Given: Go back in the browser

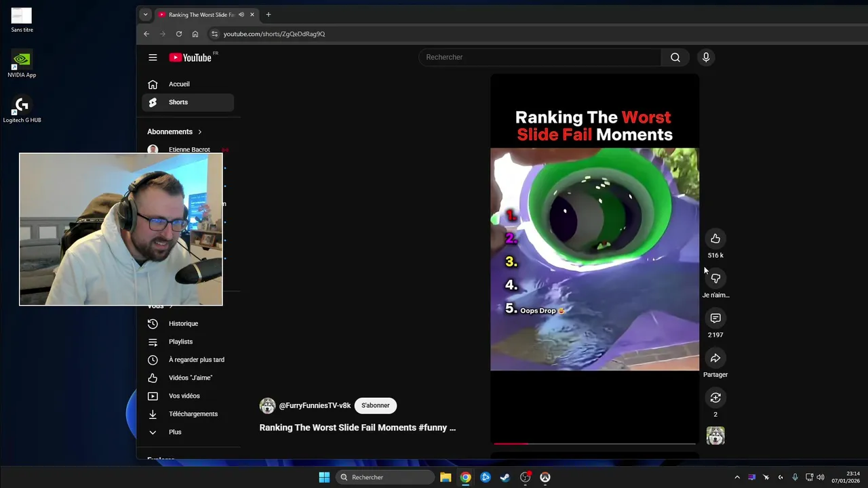Looking at the screenshot, I should pos(146,34).
